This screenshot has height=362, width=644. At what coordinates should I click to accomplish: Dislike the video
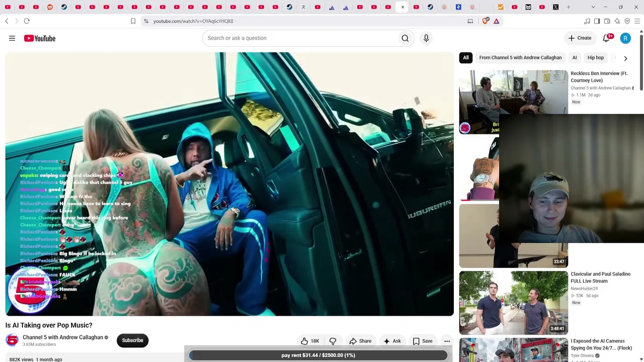pos(333,341)
